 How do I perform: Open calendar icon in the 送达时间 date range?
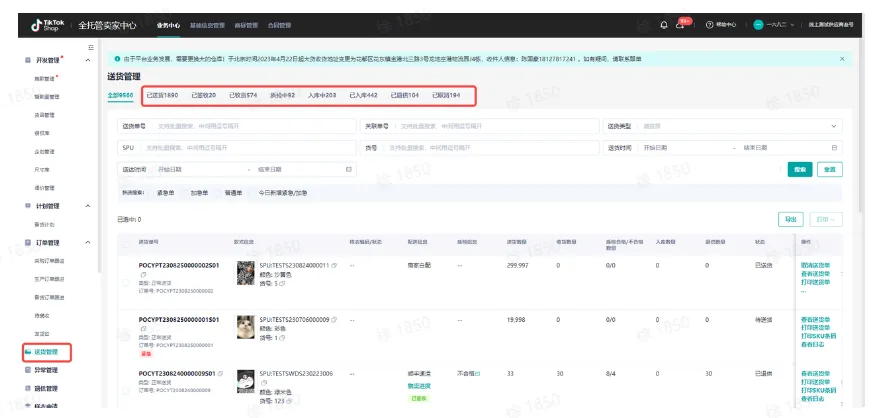(x=349, y=169)
